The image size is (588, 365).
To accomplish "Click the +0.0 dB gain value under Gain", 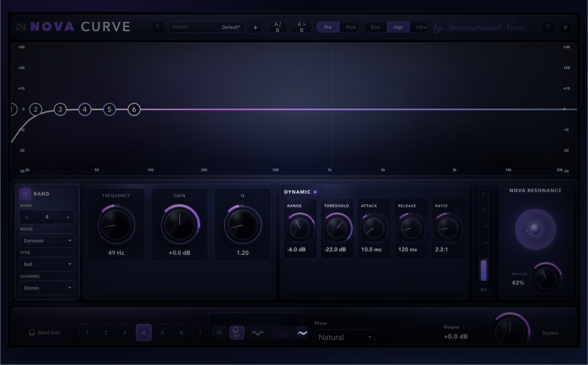I will [179, 253].
